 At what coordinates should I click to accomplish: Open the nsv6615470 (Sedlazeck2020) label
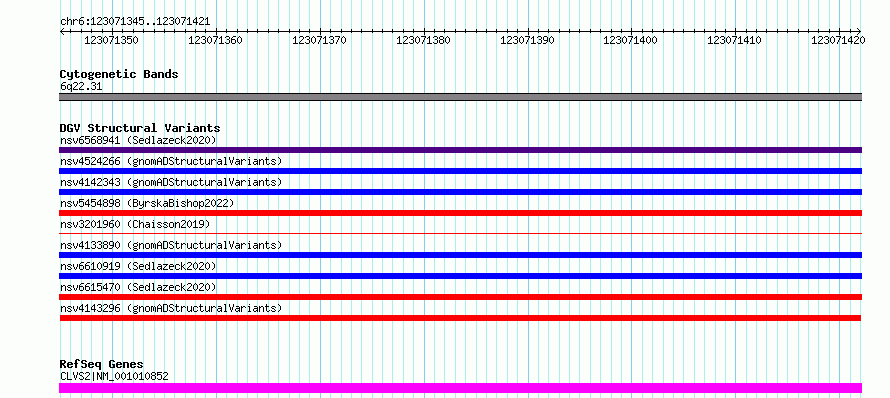[x=138, y=287]
